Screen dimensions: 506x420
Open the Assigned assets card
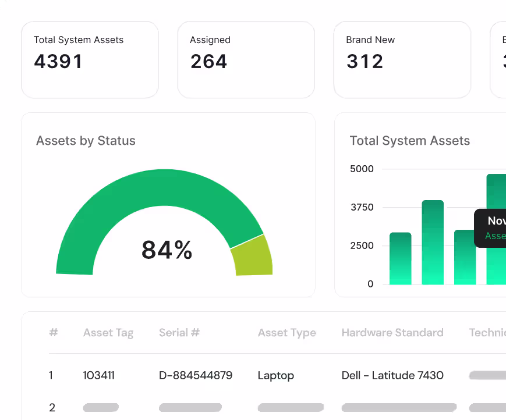(x=246, y=59)
